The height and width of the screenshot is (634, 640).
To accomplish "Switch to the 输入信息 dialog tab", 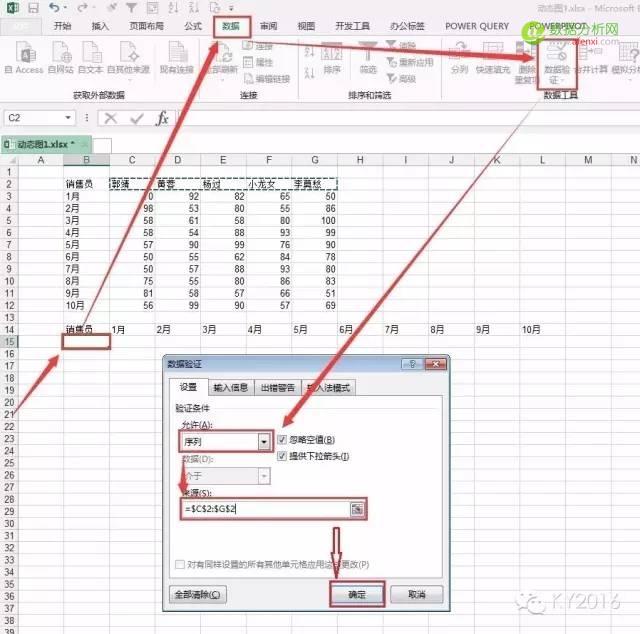I will (231, 388).
